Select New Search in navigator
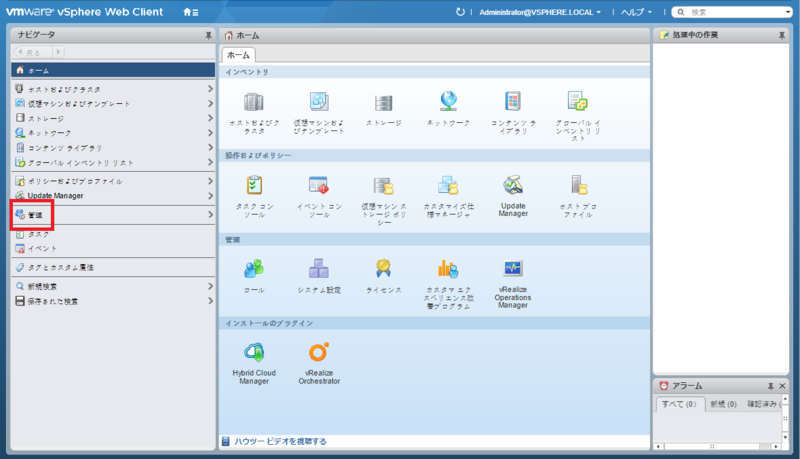This screenshot has width=800, height=459. [x=113, y=286]
